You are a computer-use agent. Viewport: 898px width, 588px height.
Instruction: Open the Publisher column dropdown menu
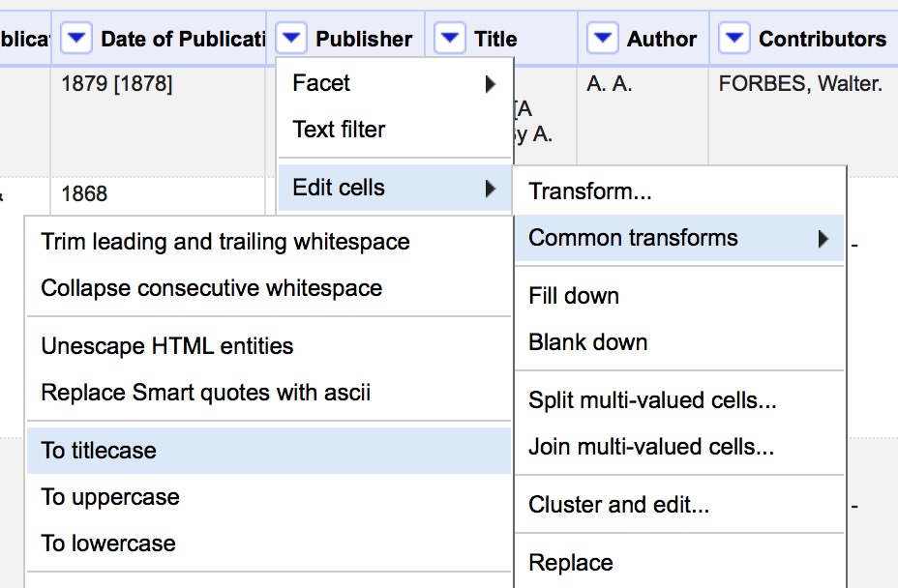tap(289, 38)
